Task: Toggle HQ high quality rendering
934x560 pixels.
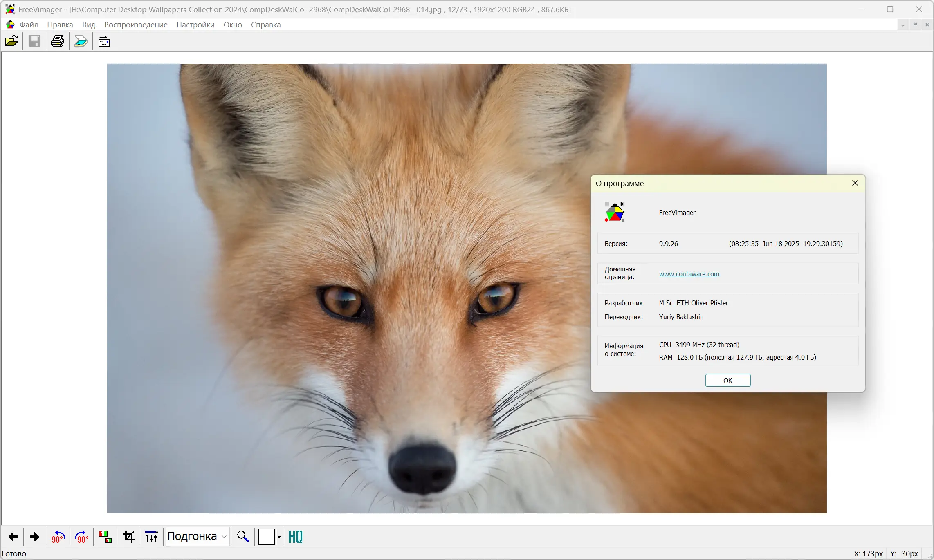Action: click(296, 537)
